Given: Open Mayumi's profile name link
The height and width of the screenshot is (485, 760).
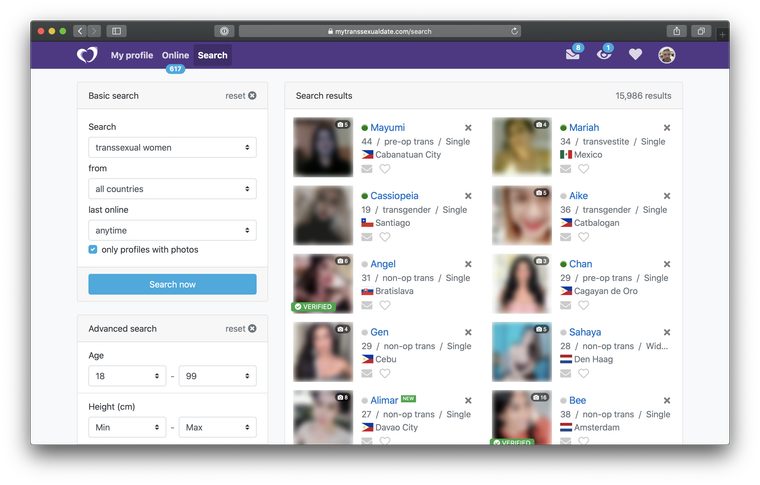Looking at the screenshot, I should point(387,127).
